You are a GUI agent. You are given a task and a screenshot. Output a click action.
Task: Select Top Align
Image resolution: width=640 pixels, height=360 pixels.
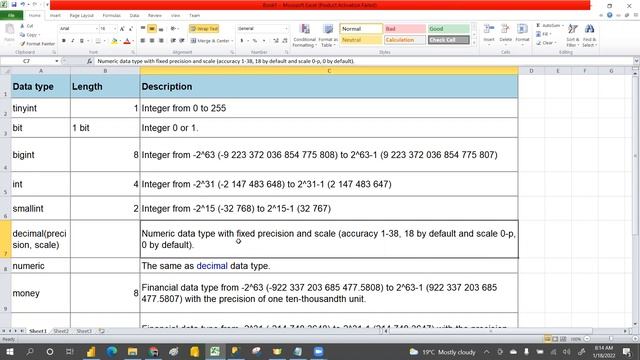point(143,29)
